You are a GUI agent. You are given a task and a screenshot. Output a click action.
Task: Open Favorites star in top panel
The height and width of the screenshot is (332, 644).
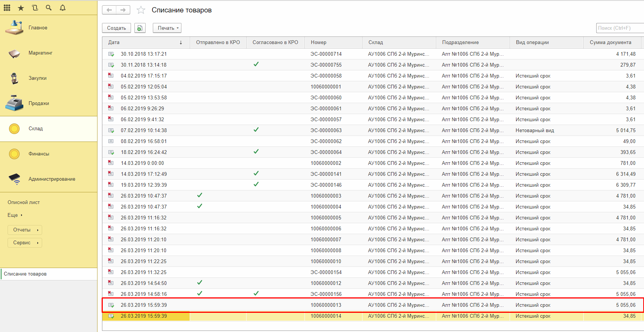click(x=21, y=8)
